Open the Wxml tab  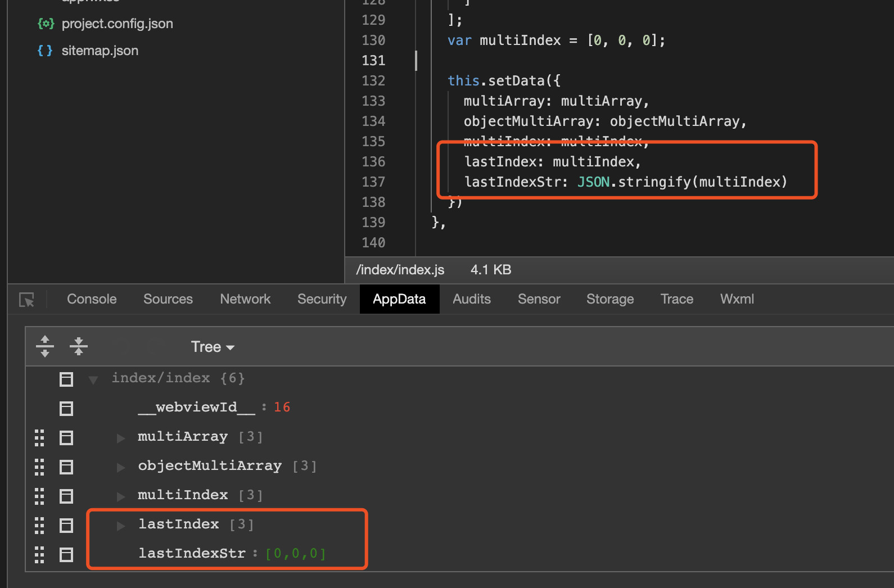point(737,299)
